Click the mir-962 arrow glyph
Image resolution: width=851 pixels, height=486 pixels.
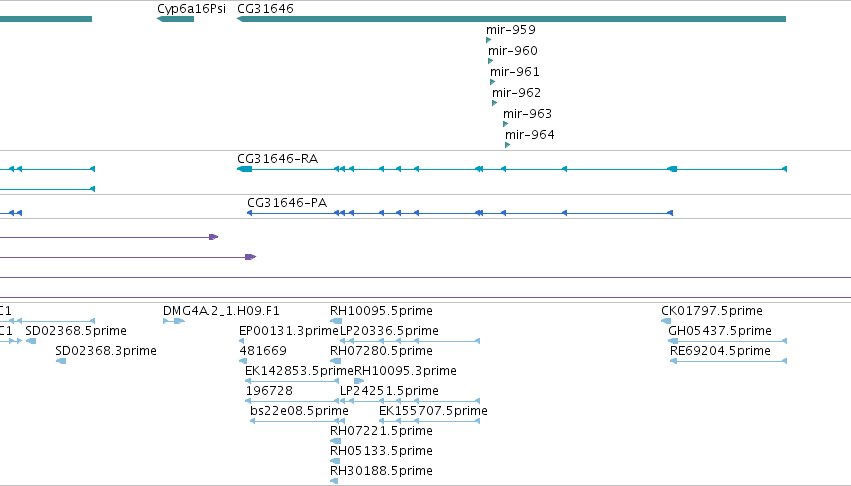494,103
